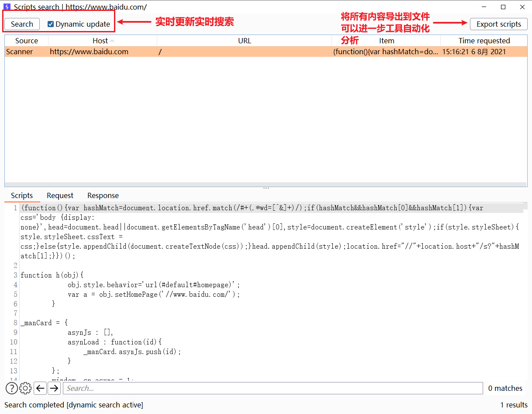Click the code line containing setHomePage

click(x=154, y=294)
